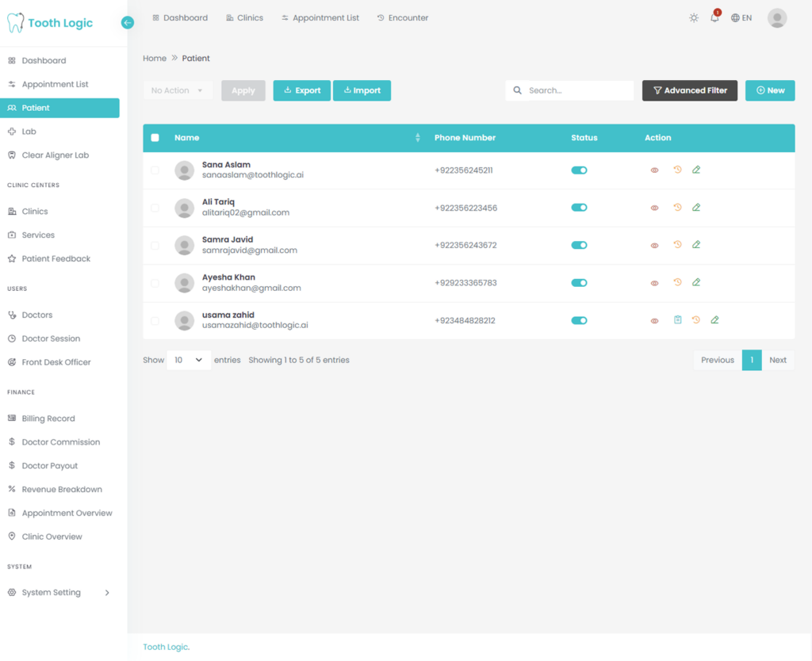Sort the table by Name column
This screenshot has width=812, height=661.
point(417,138)
